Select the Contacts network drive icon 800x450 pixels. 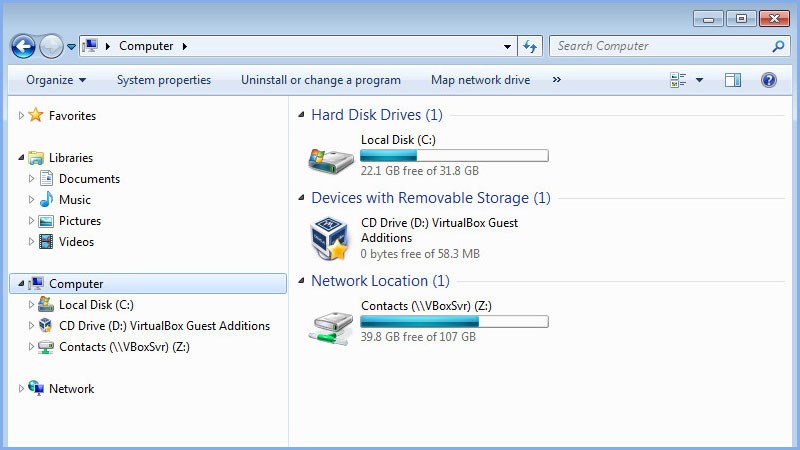[331, 327]
